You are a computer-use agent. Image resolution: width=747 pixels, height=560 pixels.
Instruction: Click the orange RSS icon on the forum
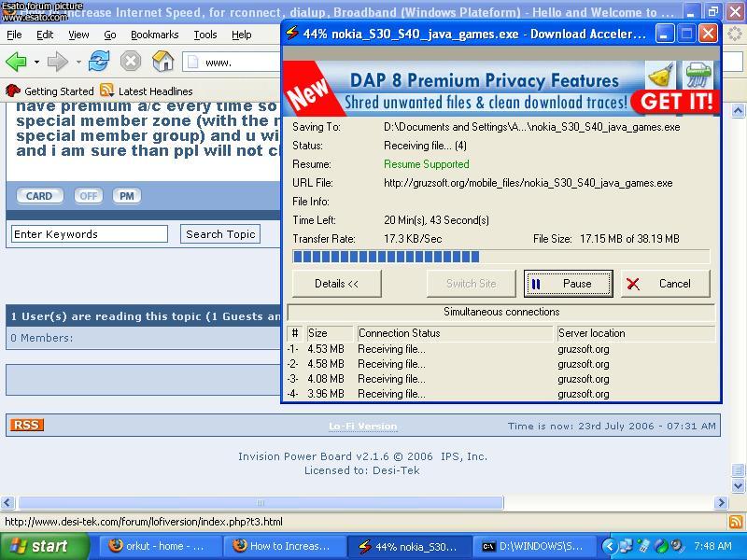pyautogui.click(x=27, y=425)
